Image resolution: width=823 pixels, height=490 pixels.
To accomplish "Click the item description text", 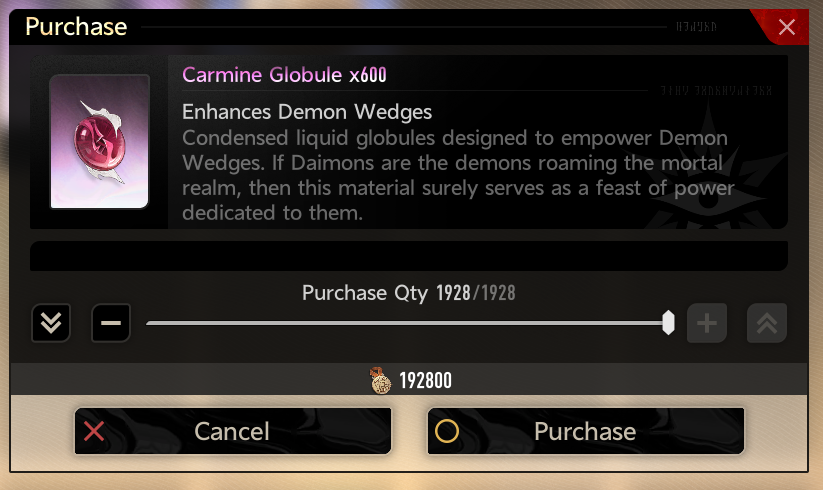I will point(458,175).
